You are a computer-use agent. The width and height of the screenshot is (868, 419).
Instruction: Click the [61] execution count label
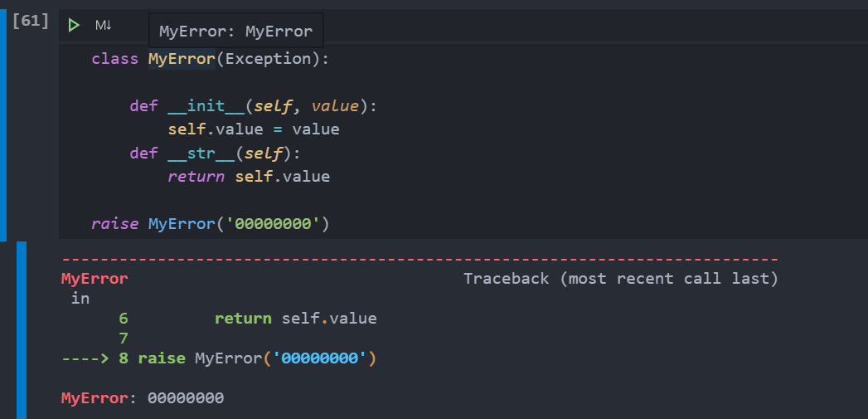[x=31, y=21]
